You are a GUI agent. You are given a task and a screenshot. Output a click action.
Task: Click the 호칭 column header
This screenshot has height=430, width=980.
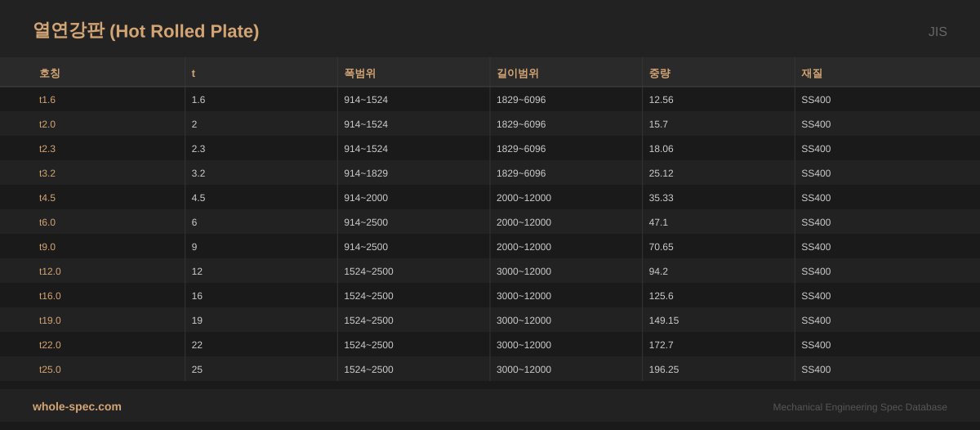tap(50, 73)
